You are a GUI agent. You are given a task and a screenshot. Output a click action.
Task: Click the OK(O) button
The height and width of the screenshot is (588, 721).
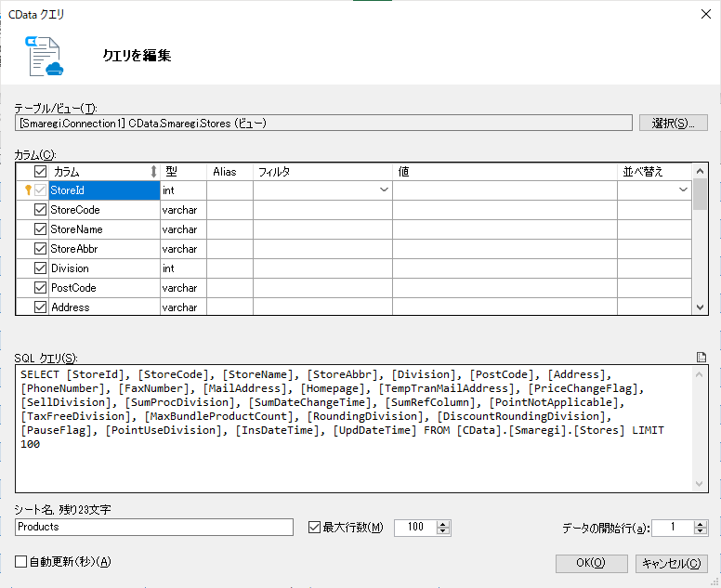tap(591, 563)
